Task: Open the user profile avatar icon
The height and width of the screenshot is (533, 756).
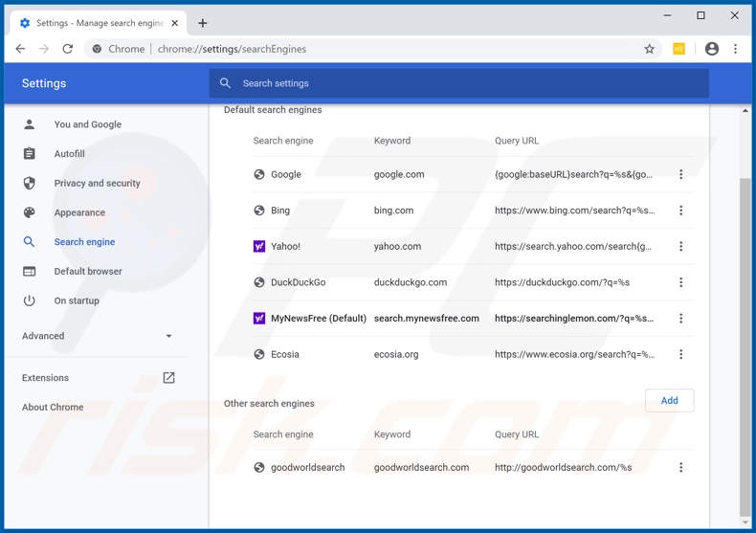Action: click(x=711, y=49)
